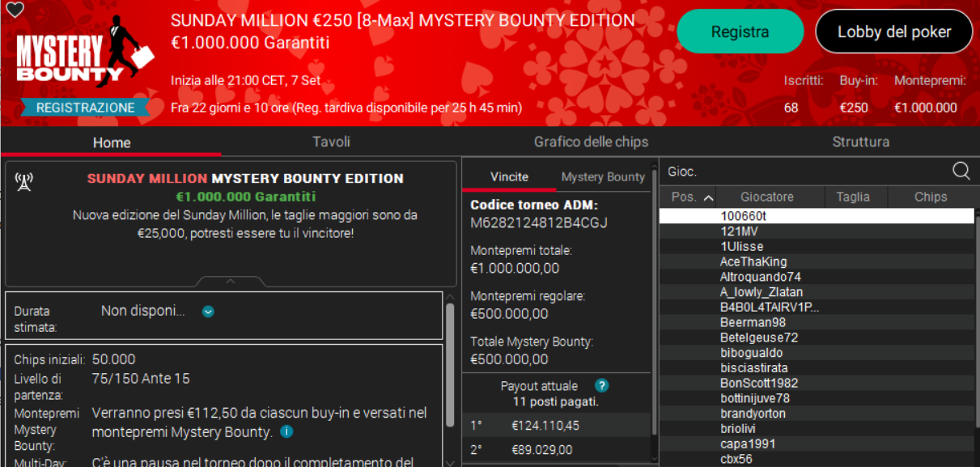Select player cbx56 row
The image size is (980, 467).
pos(817,459)
